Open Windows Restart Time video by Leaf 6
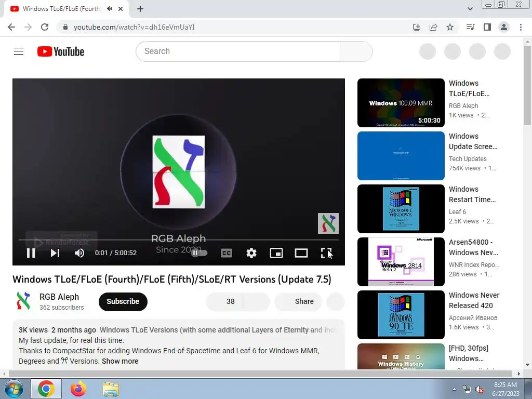 pos(401,209)
